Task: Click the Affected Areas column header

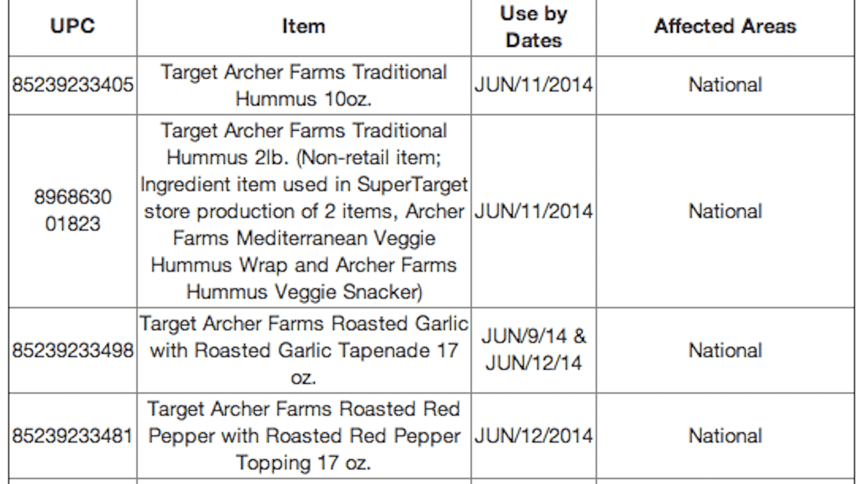Action: [x=725, y=26]
